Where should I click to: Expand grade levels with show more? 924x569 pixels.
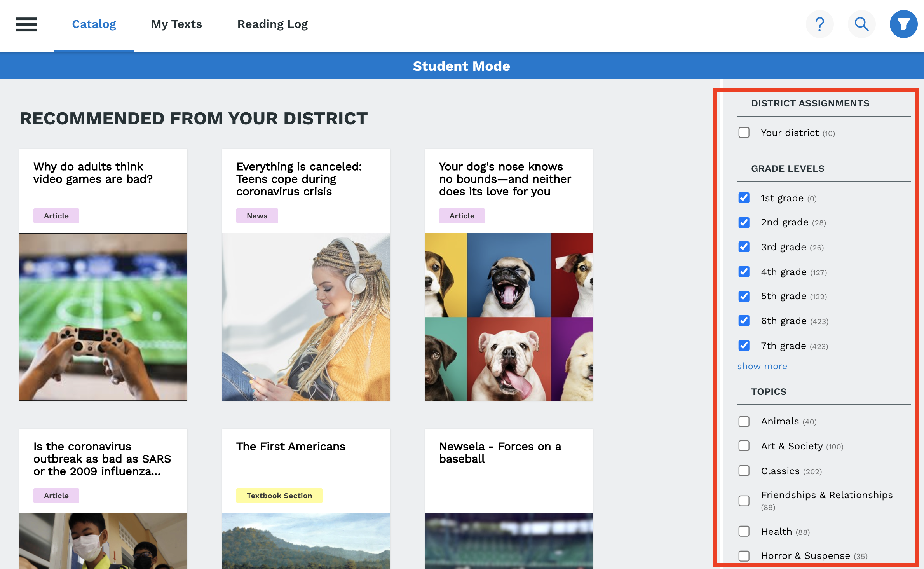tap(762, 366)
